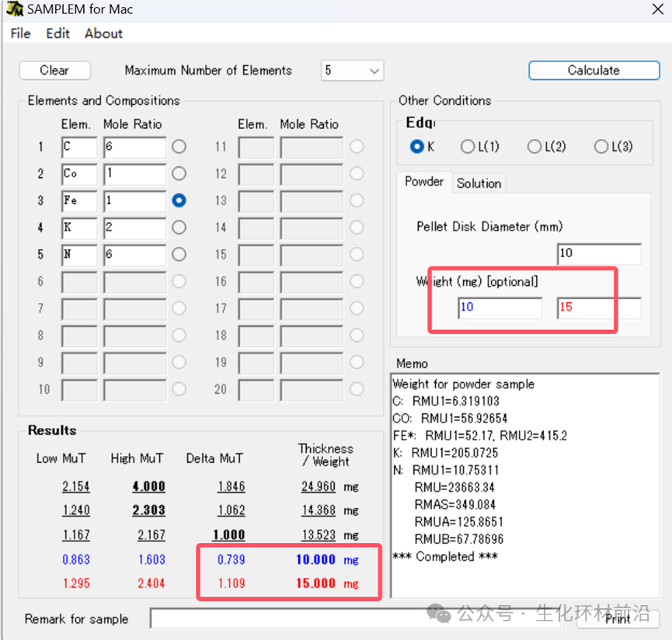Screen dimensions: 672x640
Task: Click weight result 24.960 mg
Action: click(330, 486)
